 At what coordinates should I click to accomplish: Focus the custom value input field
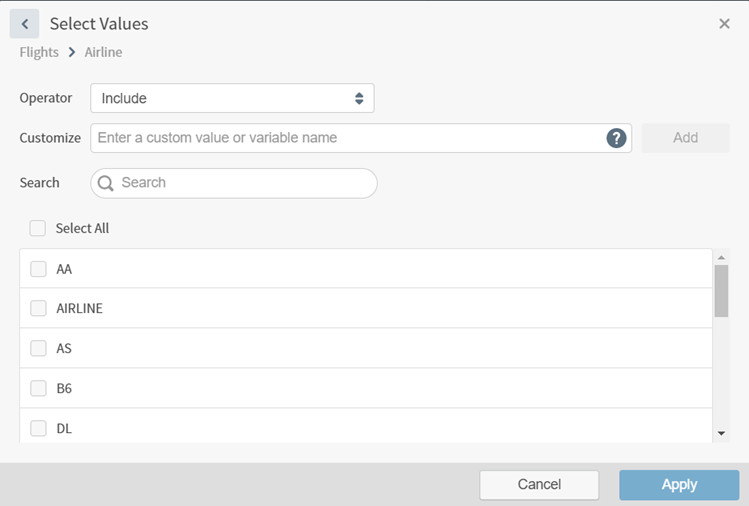[350, 138]
